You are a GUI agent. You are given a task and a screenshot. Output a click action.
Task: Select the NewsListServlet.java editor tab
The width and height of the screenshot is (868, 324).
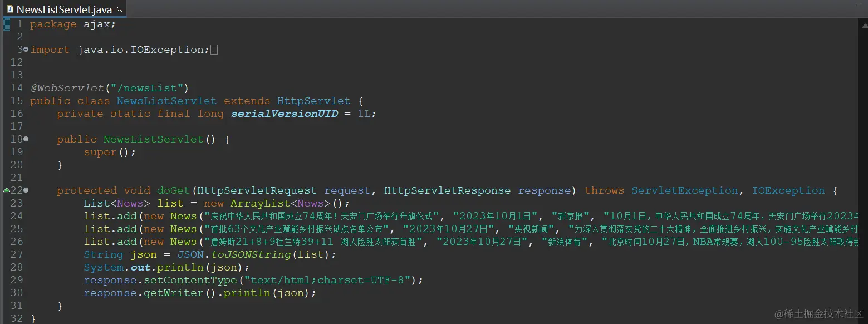[64, 9]
